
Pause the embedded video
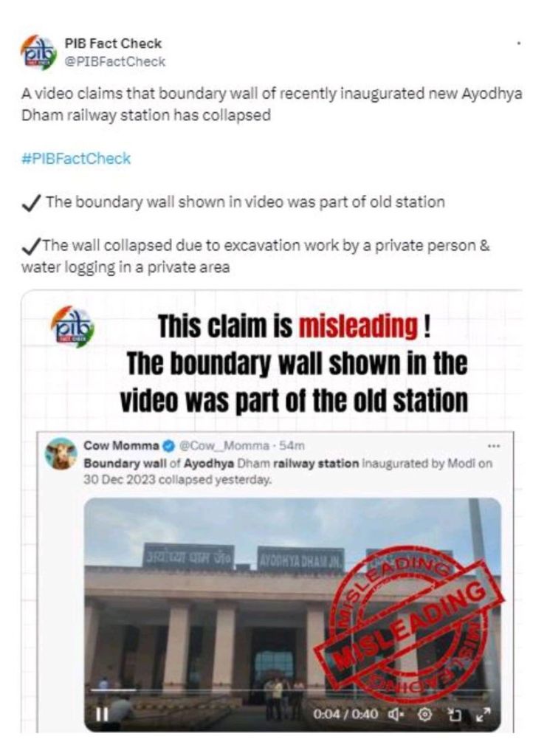click(102, 714)
